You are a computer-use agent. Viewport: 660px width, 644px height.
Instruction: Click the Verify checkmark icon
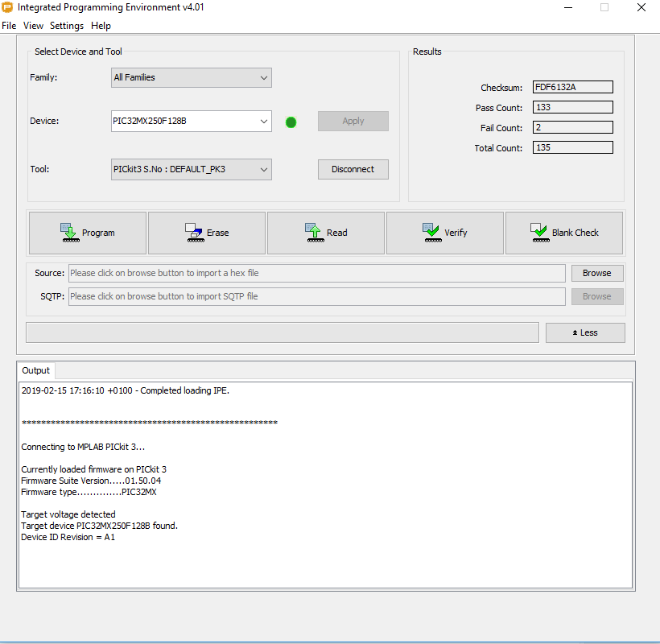(x=432, y=233)
